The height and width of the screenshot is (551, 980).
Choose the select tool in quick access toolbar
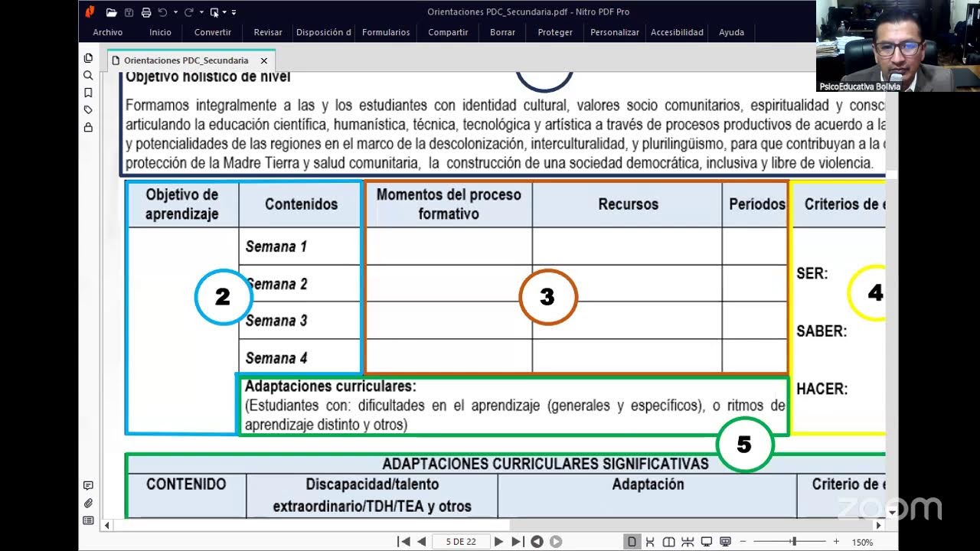pyautogui.click(x=214, y=12)
